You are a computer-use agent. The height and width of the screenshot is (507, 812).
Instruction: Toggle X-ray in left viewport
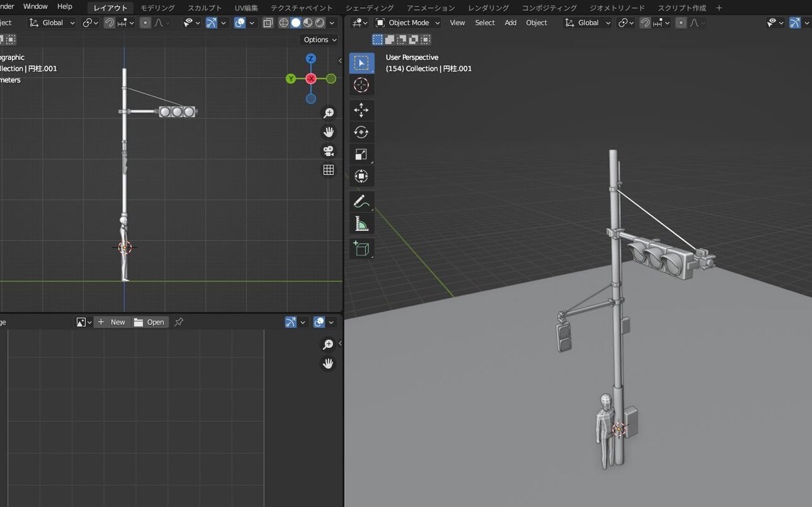point(268,23)
